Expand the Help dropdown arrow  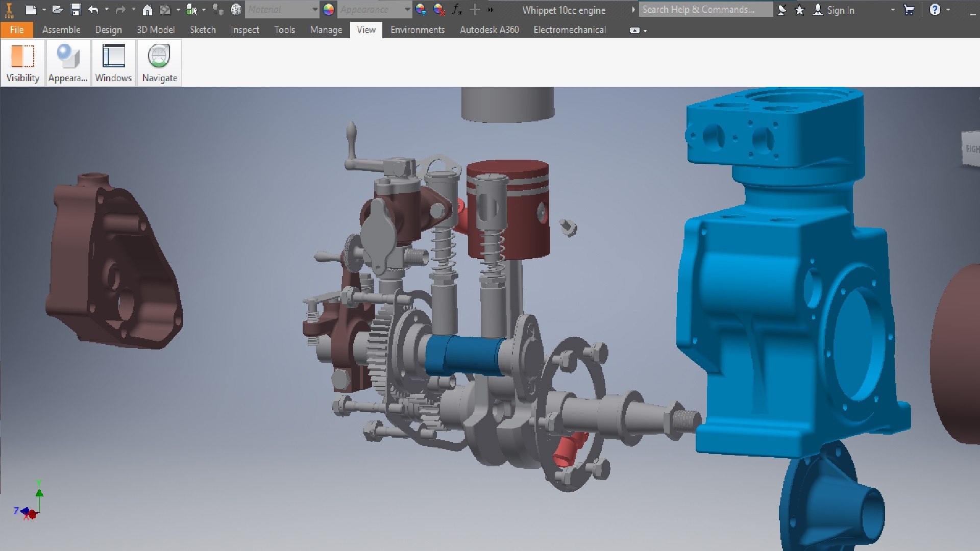[x=948, y=10]
